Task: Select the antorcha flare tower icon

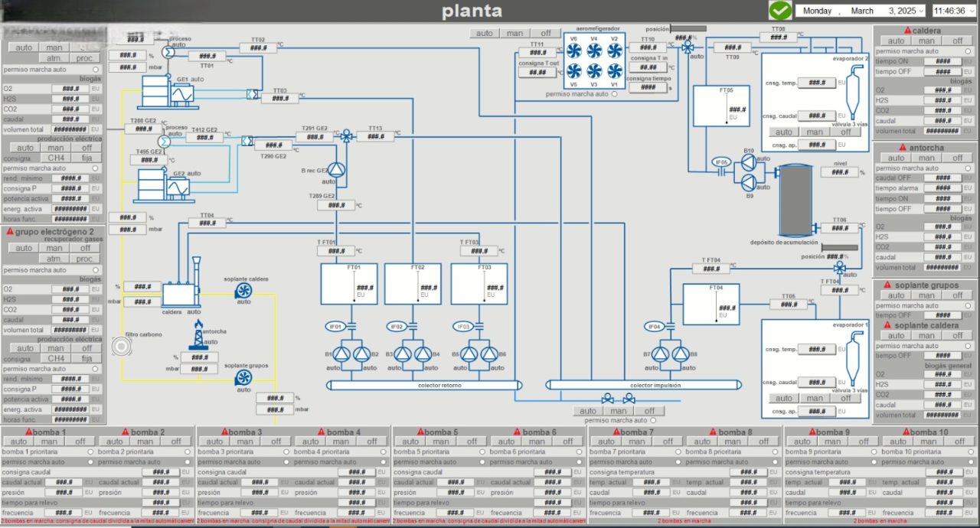Action: click(x=198, y=334)
